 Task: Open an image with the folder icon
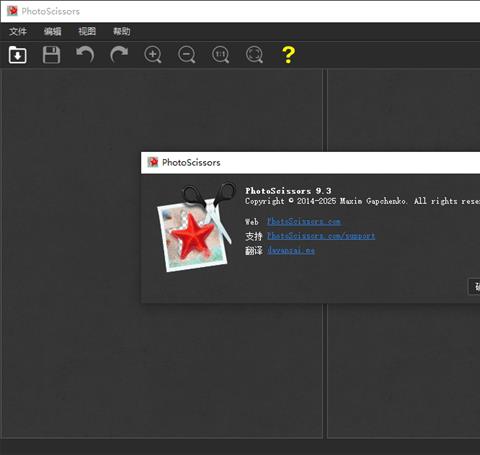18,55
